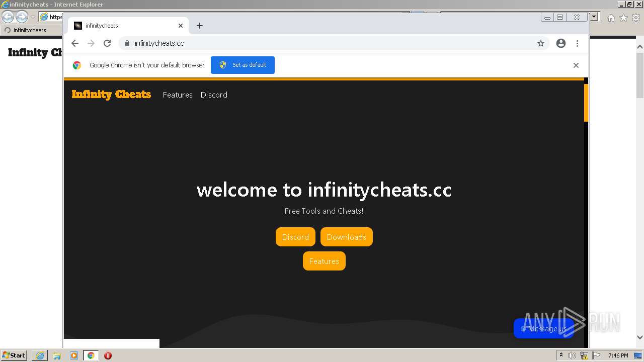
Task: Click the orange Discord button
Action: click(295, 237)
